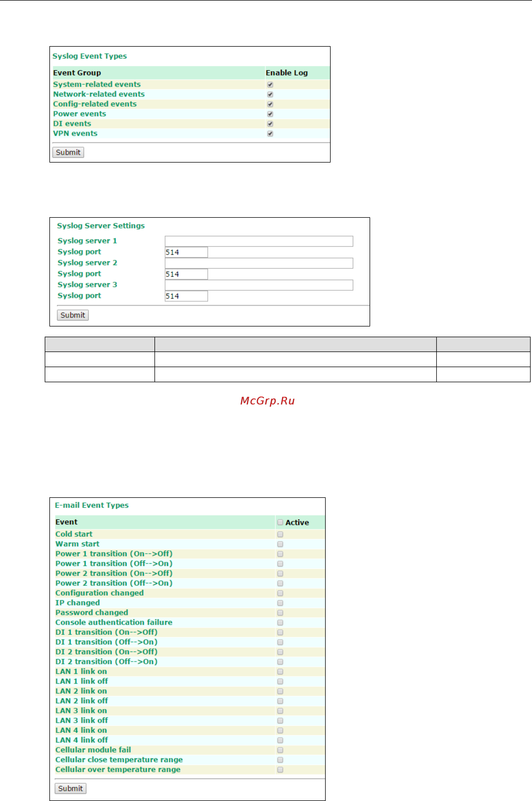Check Power 1 transition (On-->Off) event
This screenshot has width=532, height=801.
[x=280, y=554]
